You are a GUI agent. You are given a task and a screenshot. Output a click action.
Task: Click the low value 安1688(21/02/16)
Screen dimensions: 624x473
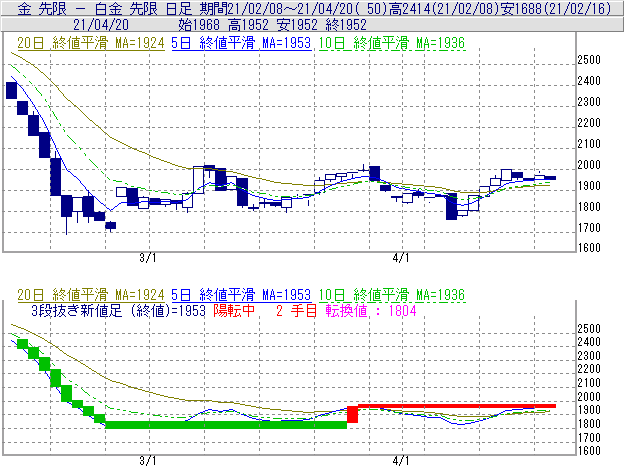pos(556,9)
